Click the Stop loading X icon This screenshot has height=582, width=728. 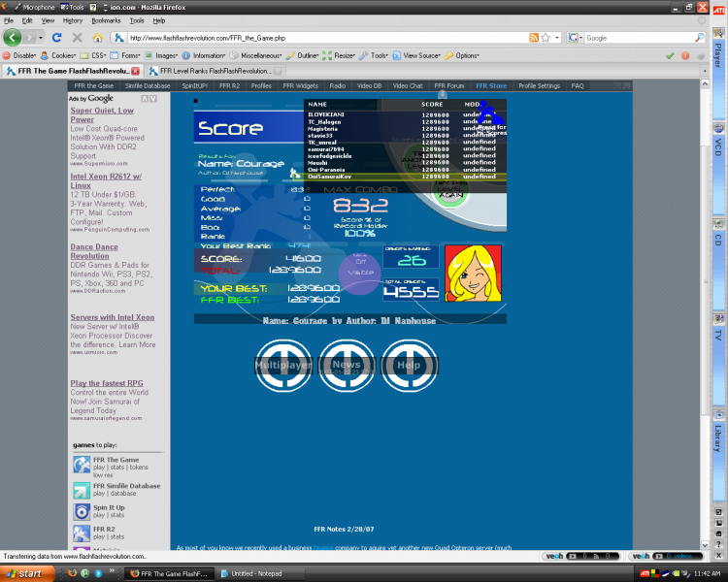pyautogui.click(x=78, y=38)
